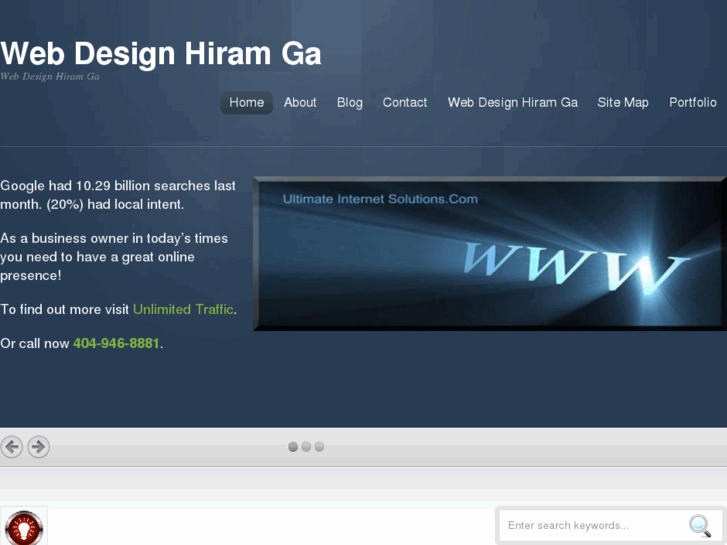Navigate to the Contact page
Image resolution: width=727 pixels, height=545 pixels.
[x=405, y=103]
